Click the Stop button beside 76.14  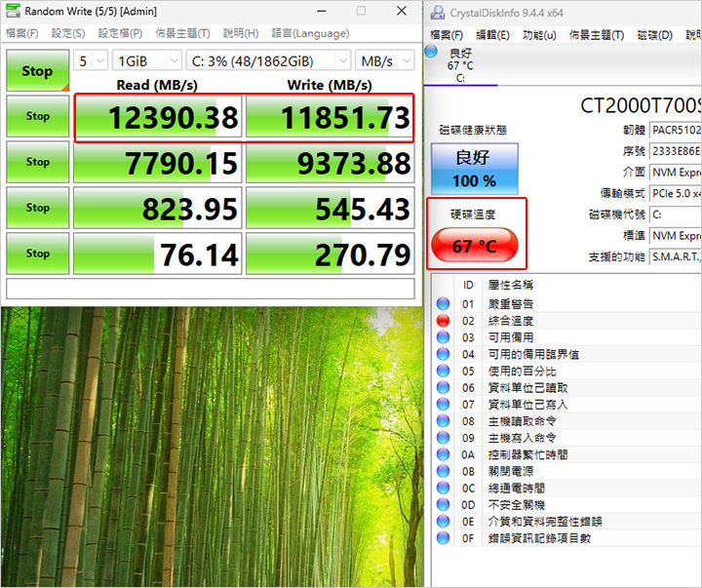coord(38,253)
